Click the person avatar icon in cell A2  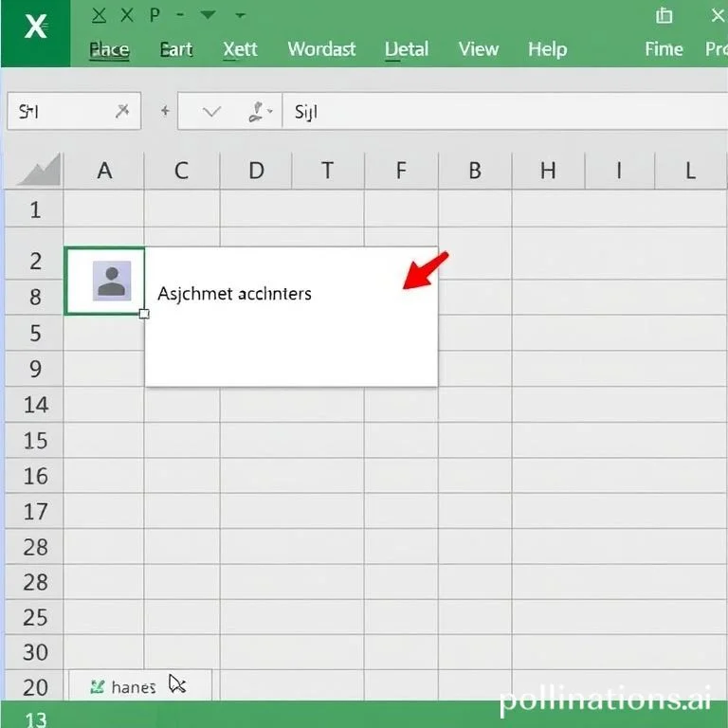[112, 282]
